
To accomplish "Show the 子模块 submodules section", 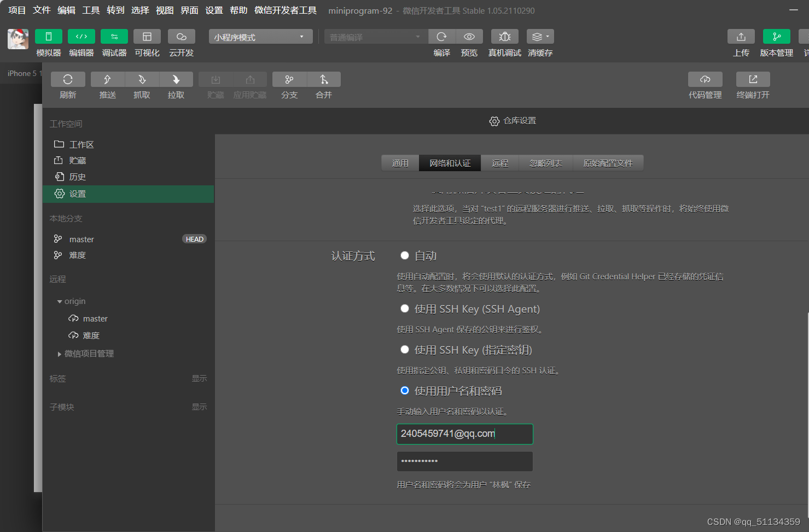I will tap(199, 407).
